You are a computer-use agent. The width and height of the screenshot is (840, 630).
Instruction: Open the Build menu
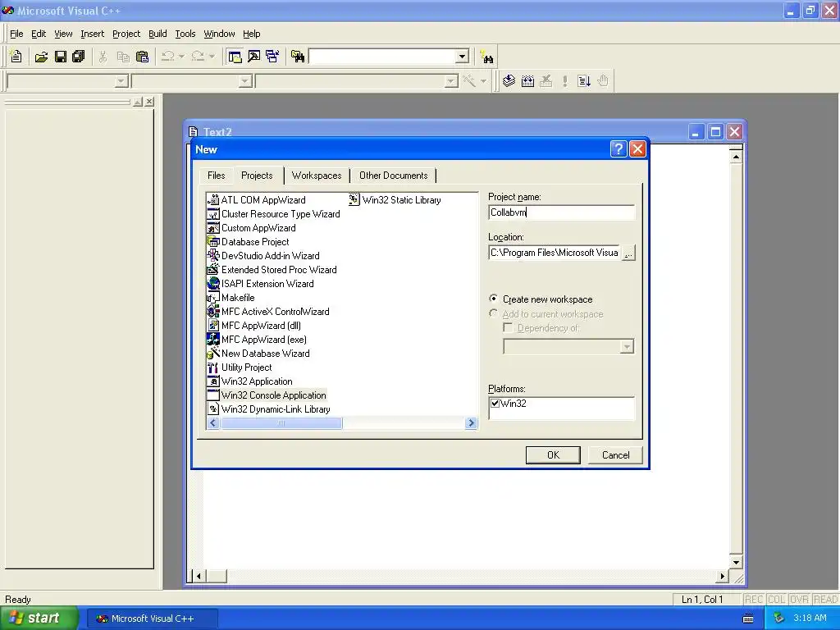point(157,34)
